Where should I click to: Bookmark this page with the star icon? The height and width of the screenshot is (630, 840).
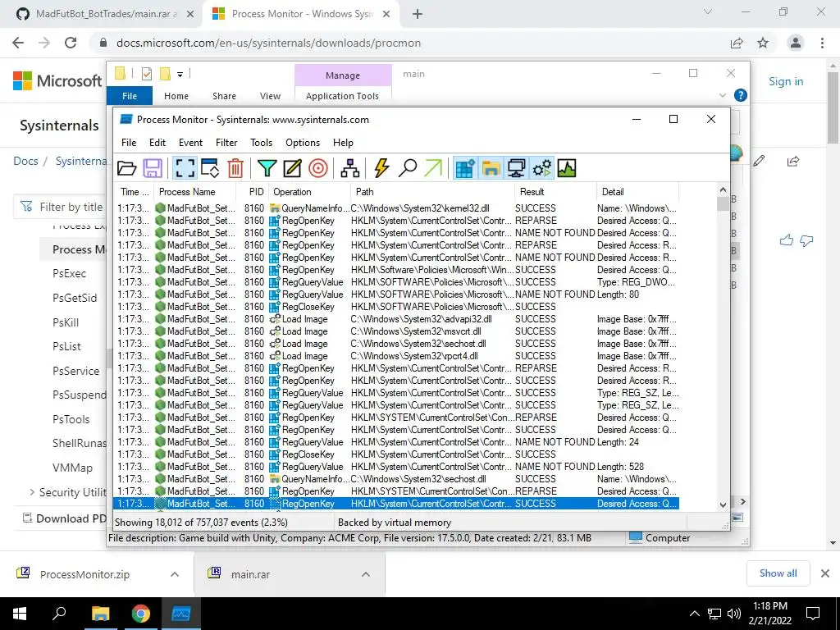tap(763, 43)
